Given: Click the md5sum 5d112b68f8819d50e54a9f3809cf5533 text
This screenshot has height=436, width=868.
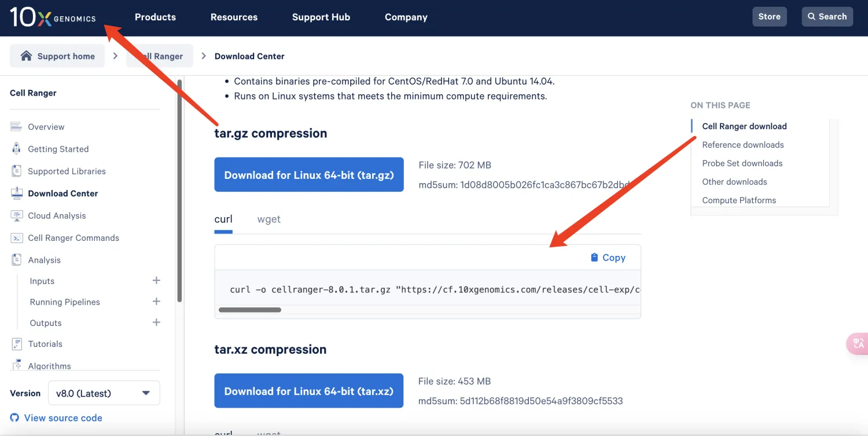Looking at the screenshot, I should 521,401.
